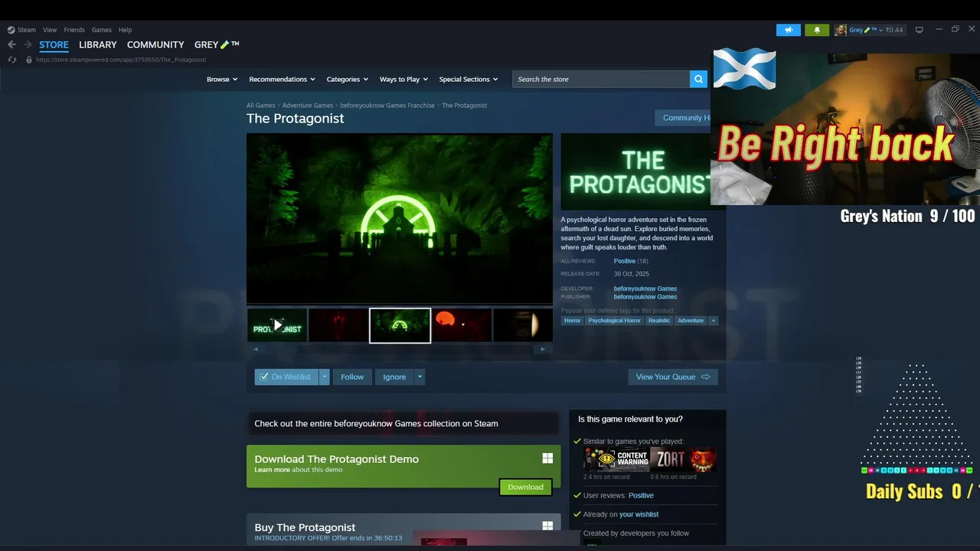The width and height of the screenshot is (980, 551).
Task: Go forward with the right arrow button
Action: point(28,44)
